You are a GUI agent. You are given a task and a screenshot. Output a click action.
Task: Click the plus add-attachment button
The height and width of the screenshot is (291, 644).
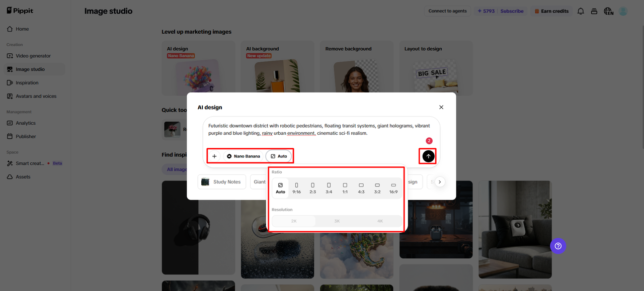click(214, 156)
